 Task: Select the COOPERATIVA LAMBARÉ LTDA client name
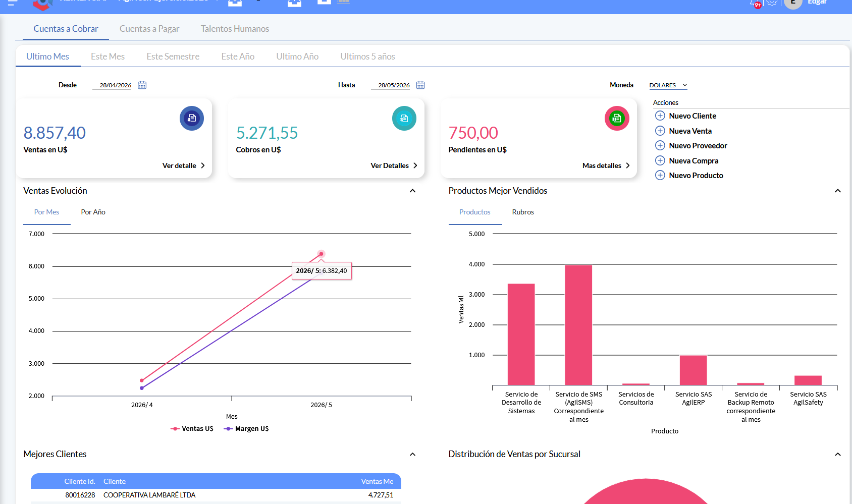pos(149,495)
